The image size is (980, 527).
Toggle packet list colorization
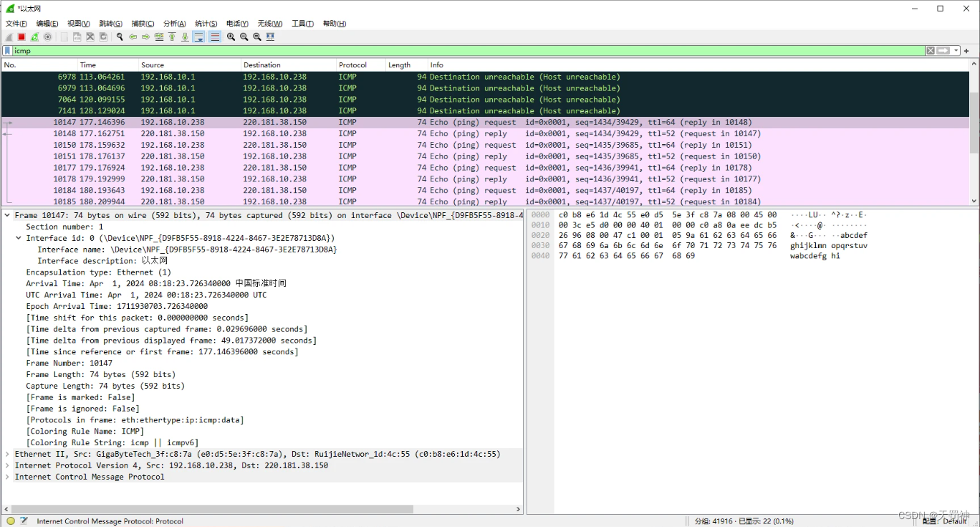(x=215, y=37)
